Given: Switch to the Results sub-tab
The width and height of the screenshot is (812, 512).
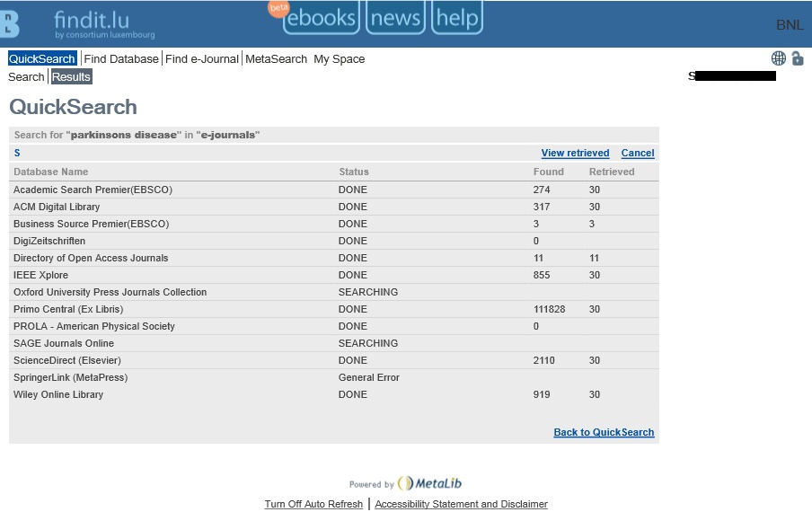Looking at the screenshot, I should pyautogui.click(x=72, y=76).
